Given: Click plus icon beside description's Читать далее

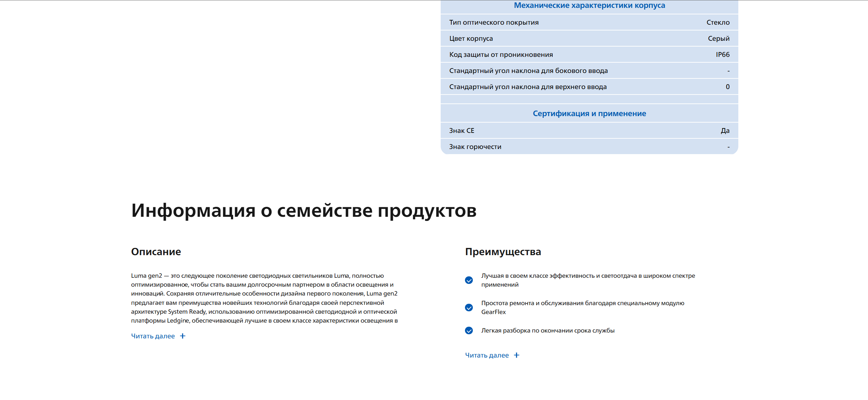Looking at the screenshot, I should 183,336.
